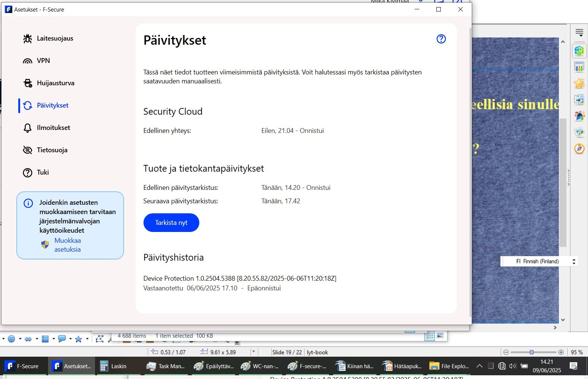Open Gallery deck in Impress sidebar

[x=579, y=132]
